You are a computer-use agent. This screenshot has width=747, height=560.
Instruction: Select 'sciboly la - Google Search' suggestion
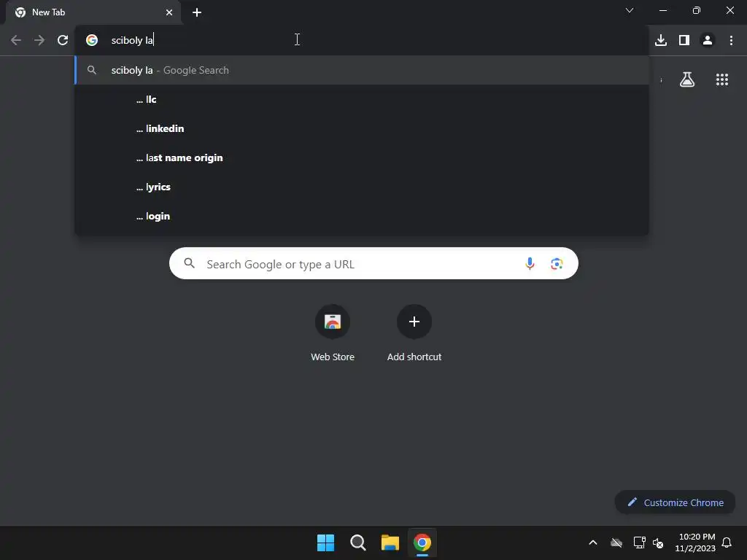pos(362,70)
